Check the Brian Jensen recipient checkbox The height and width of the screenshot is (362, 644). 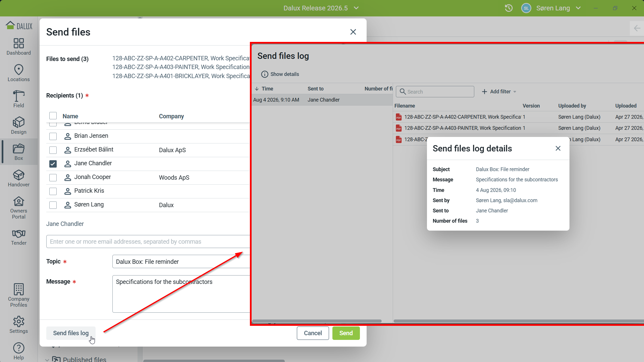[x=53, y=136]
